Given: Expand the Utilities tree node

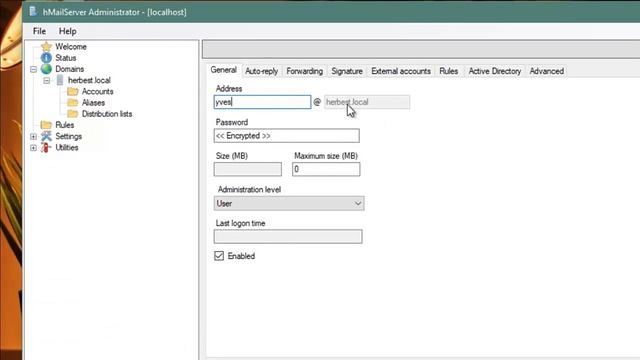Looking at the screenshot, I should pos(33,148).
